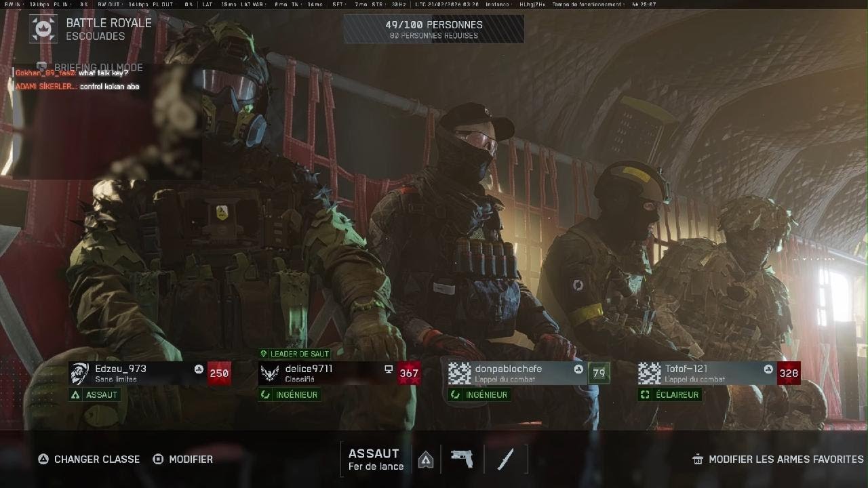Click Totof-121's rank badge 326
Image resolution: width=868 pixels, height=488 pixels.
coord(789,373)
